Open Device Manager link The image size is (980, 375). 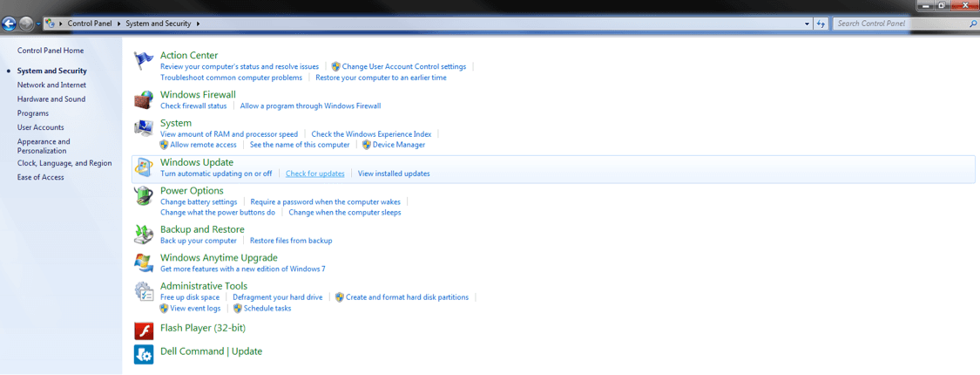pyautogui.click(x=399, y=145)
